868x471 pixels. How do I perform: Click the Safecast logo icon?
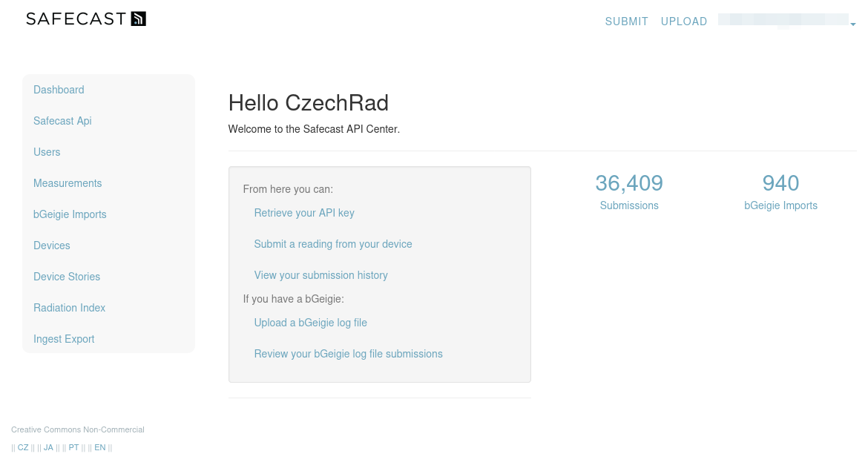[139, 19]
